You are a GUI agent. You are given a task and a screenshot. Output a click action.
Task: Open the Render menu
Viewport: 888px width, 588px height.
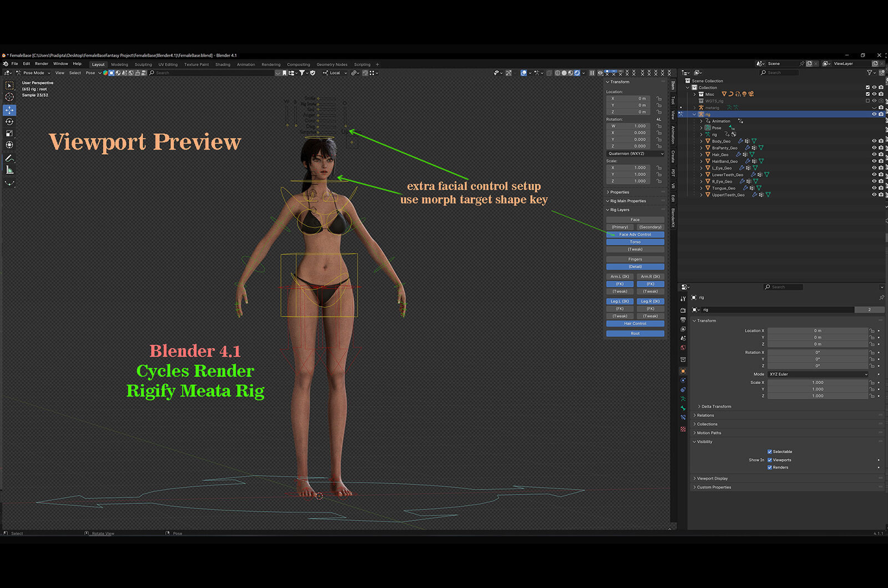(42, 64)
